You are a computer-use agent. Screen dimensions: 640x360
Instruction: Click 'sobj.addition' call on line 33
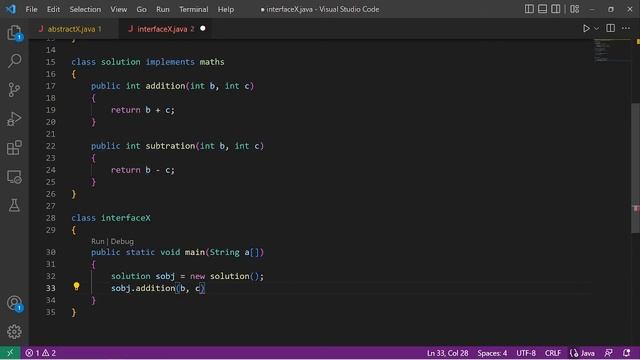[143, 288]
